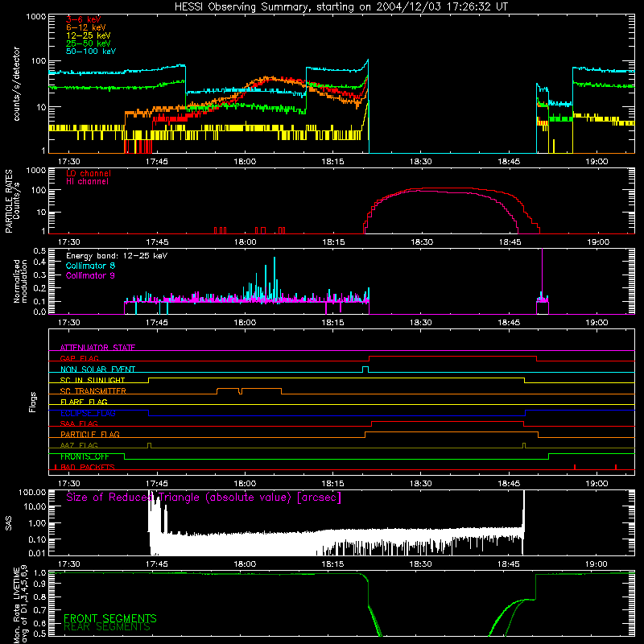Click the 0.4 tick on modulation axis

pyautogui.click(x=39, y=262)
